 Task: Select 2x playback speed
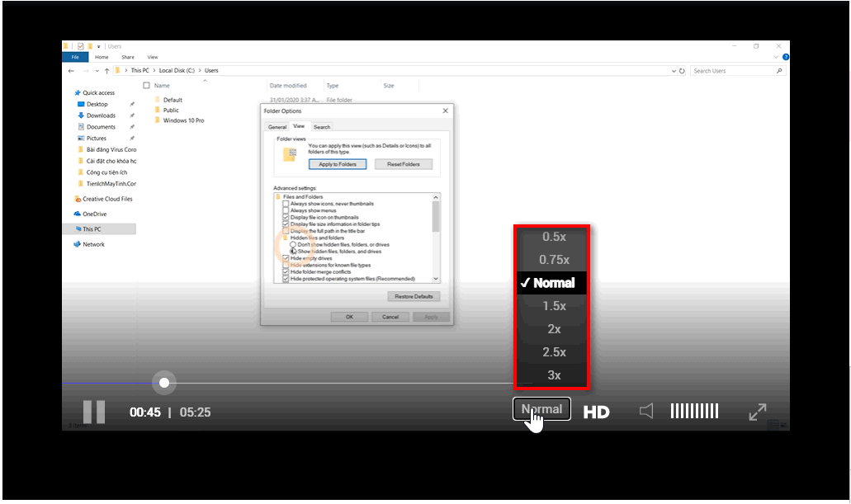point(554,329)
